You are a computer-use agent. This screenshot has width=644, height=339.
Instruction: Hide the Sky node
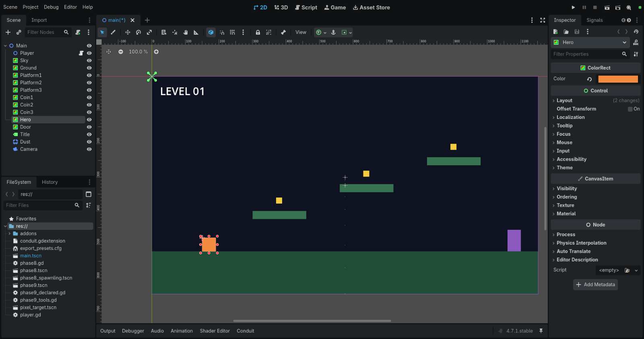89,60
